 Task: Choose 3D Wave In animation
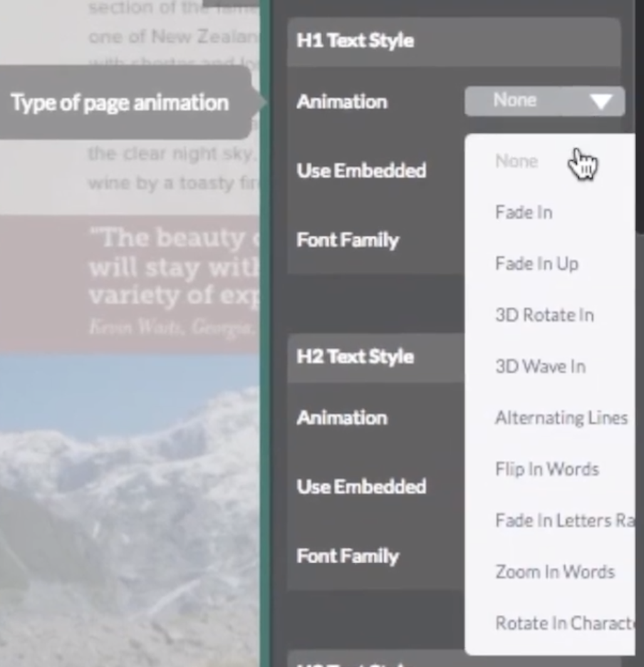point(540,366)
